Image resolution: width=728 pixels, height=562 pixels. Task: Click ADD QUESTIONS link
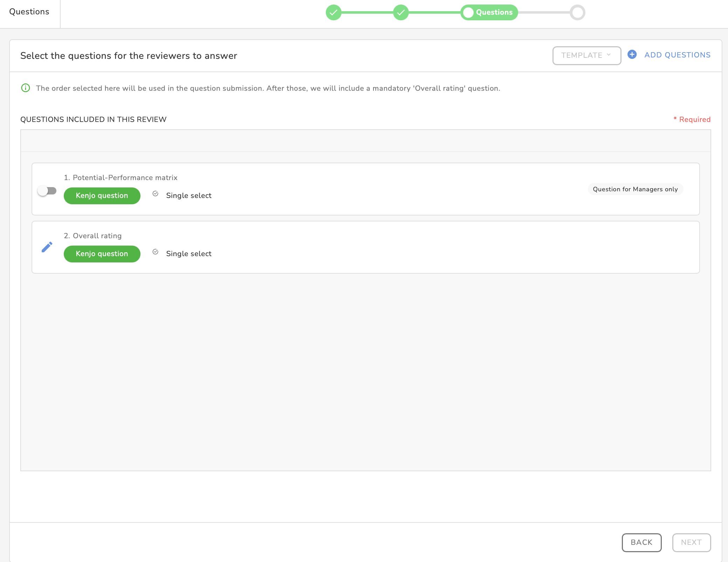tap(677, 55)
